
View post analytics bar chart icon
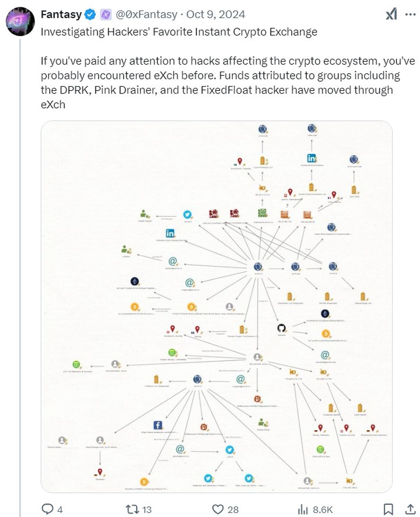pos(302,509)
